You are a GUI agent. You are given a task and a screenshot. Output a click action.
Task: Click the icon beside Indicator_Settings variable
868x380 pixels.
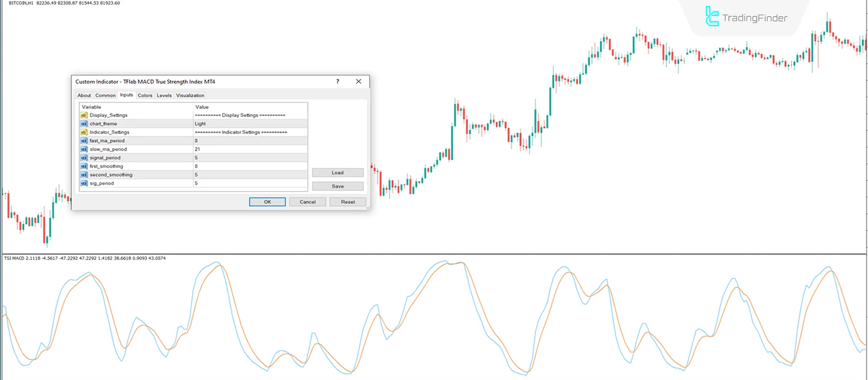click(x=84, y=133)
